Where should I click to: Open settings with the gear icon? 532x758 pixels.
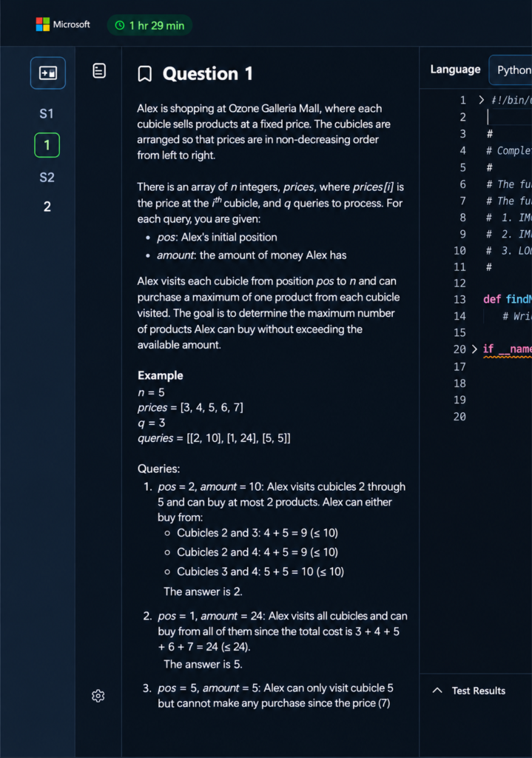[x=98, y=696]
